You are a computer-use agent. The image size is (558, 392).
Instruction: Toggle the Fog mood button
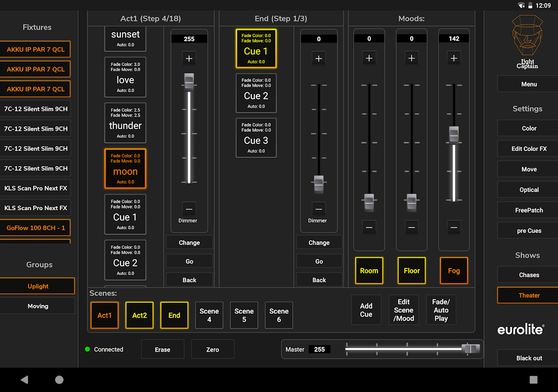point(454,270)
